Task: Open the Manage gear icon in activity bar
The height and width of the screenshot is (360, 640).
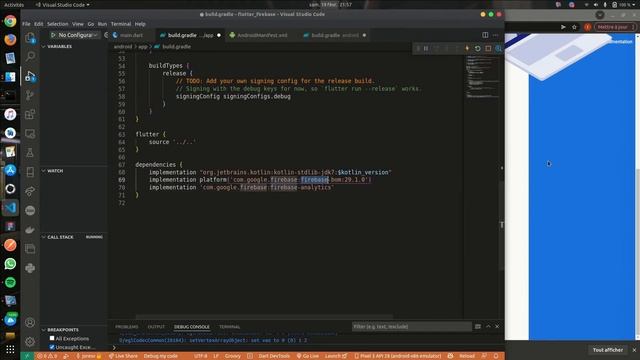Action: [30, 341]
